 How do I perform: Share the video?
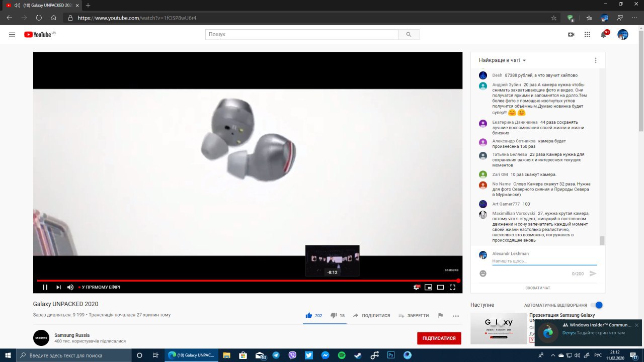point(371,315)
